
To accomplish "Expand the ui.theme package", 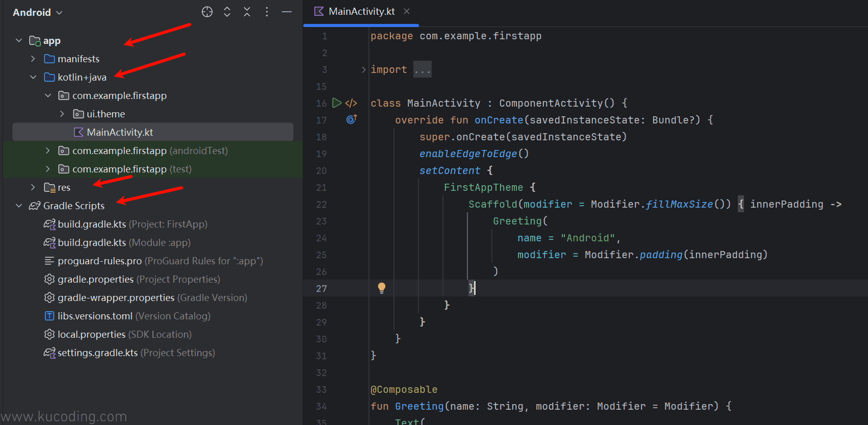I will tap(62, 114).
